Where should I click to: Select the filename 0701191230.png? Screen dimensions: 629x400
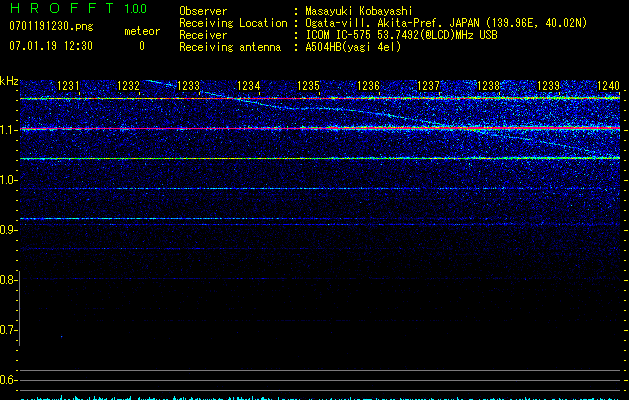coord(49,26)
